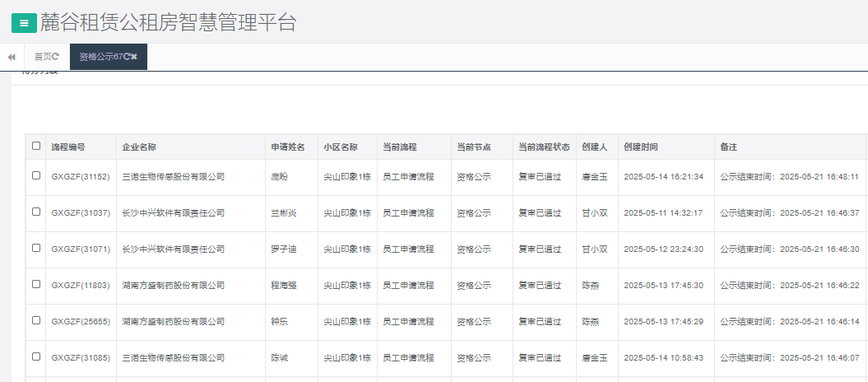The image size is (868, 382).
Task: Click 长沙中兴软件有限责任公司 in row GXGZF(31037)
Action: pos(174,213)
